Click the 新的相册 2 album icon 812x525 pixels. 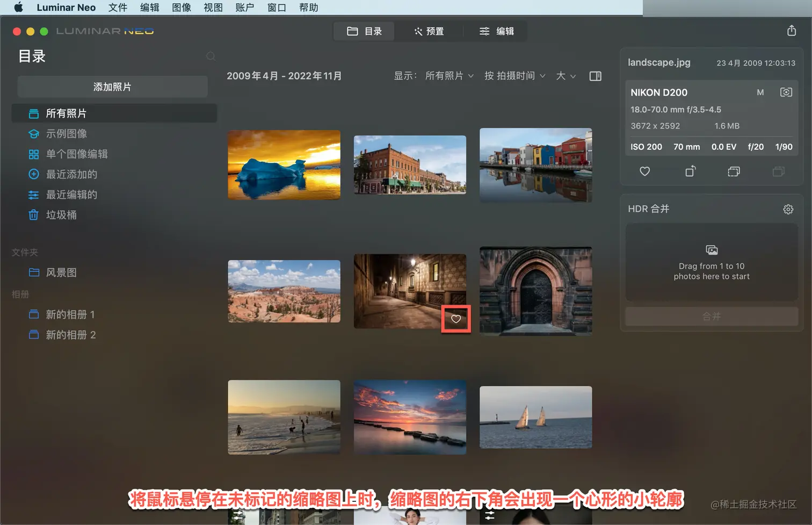(x=34, y=335)
